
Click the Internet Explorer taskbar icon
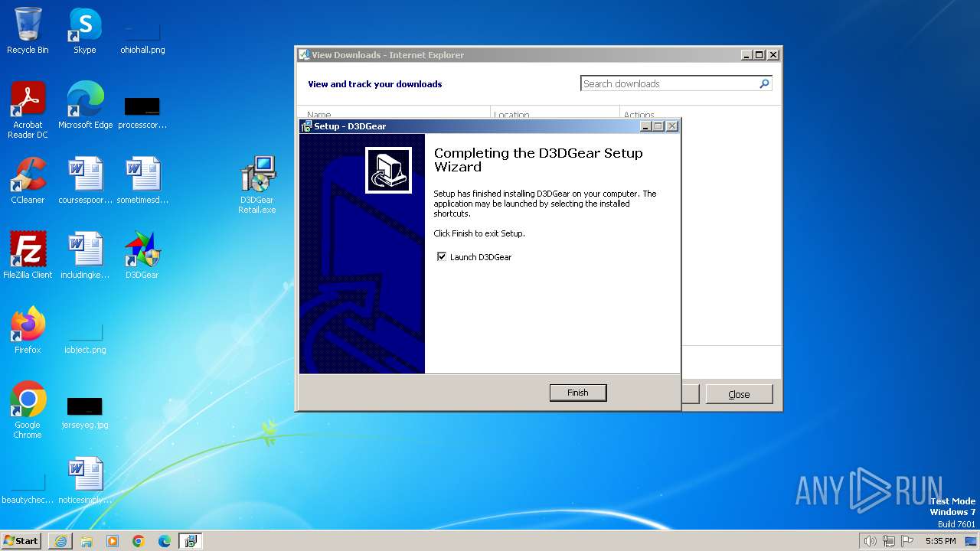[x=60, y=541]
